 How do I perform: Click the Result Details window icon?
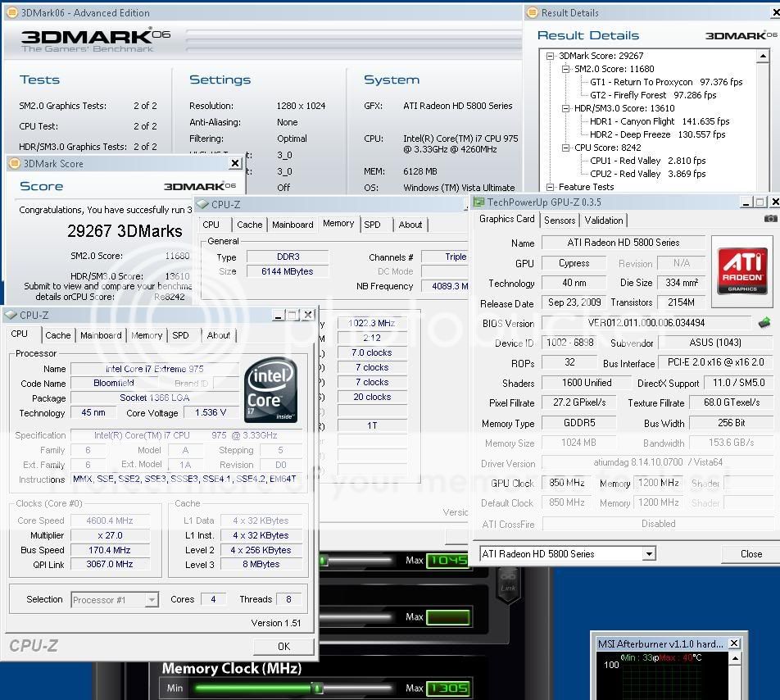(x=532, y=12)
